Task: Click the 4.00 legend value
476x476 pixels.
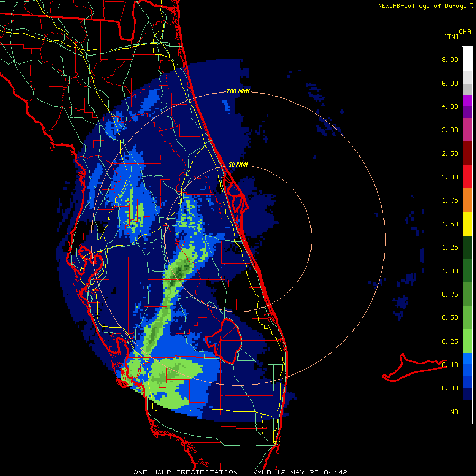Action: [x=450, y=106]
